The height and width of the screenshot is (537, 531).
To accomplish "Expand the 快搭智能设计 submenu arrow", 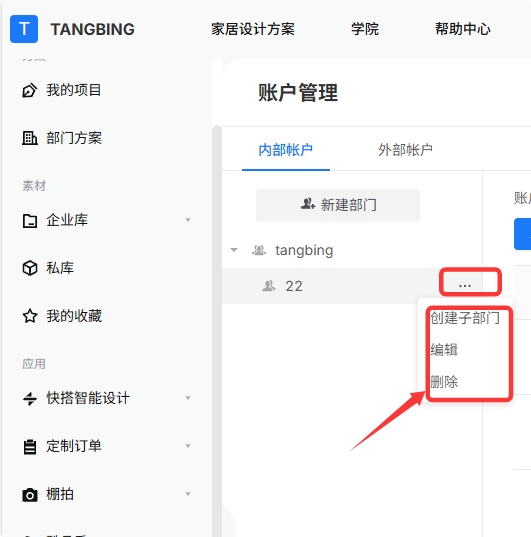I will 188,398.
